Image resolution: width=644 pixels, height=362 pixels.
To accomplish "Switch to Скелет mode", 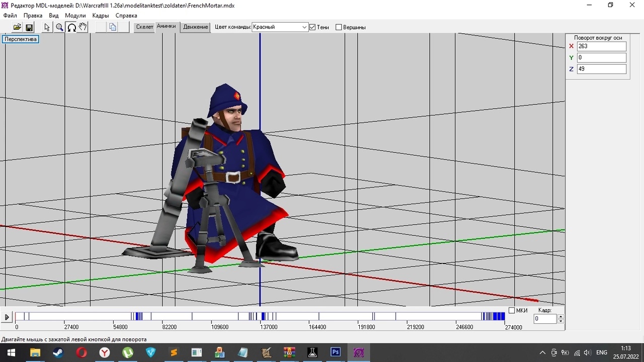I will 144,27.
